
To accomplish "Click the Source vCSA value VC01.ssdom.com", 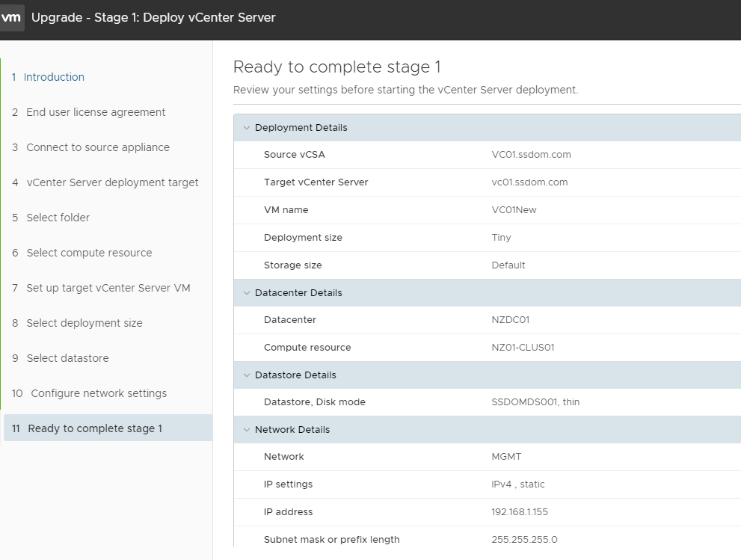I will click(x=531, y=155).
